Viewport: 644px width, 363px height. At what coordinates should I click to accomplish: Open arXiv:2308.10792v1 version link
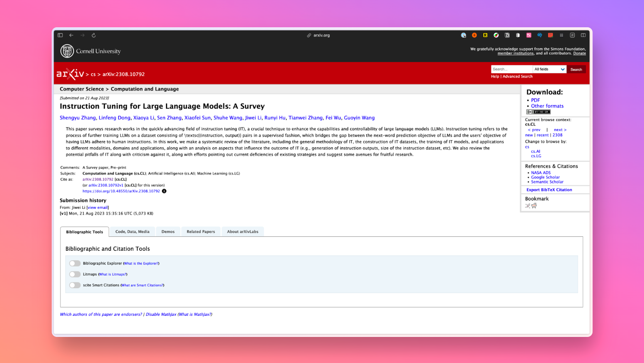[x=106, y=185]
